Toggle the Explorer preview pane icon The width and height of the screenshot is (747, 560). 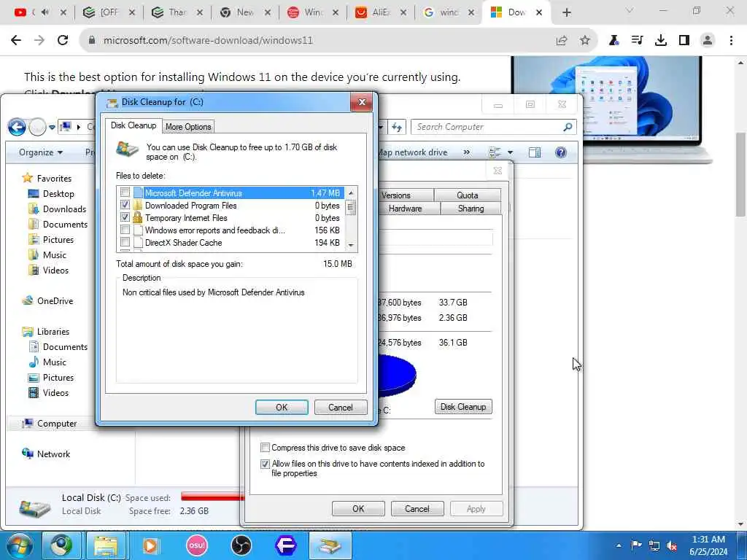tap(535, 152)
